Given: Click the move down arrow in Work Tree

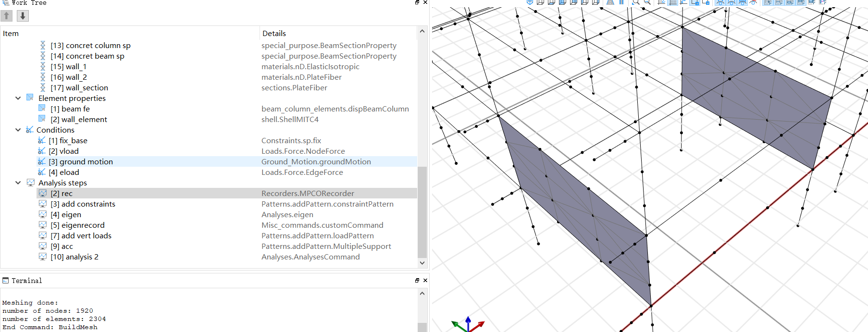Looking at the screenshot, I should tap(23, 16).
